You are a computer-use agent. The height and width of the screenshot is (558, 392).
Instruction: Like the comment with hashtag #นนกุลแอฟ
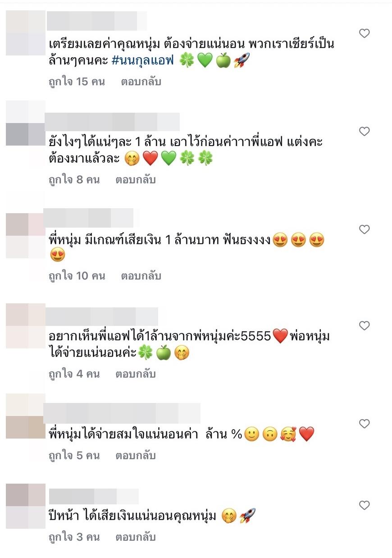(x=365, y=33)
